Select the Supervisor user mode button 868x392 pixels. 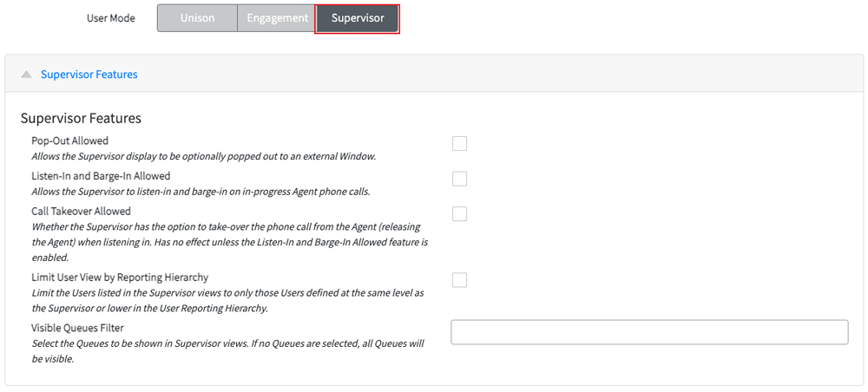click(357, 18)
